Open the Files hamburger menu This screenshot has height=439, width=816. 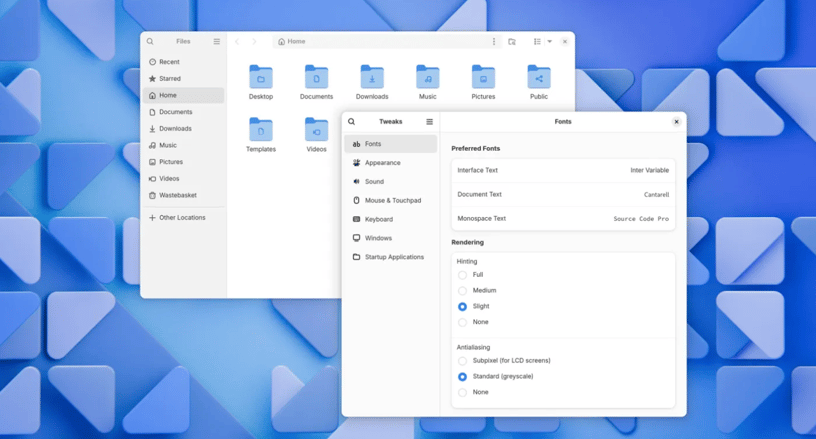tap(216, 42)
